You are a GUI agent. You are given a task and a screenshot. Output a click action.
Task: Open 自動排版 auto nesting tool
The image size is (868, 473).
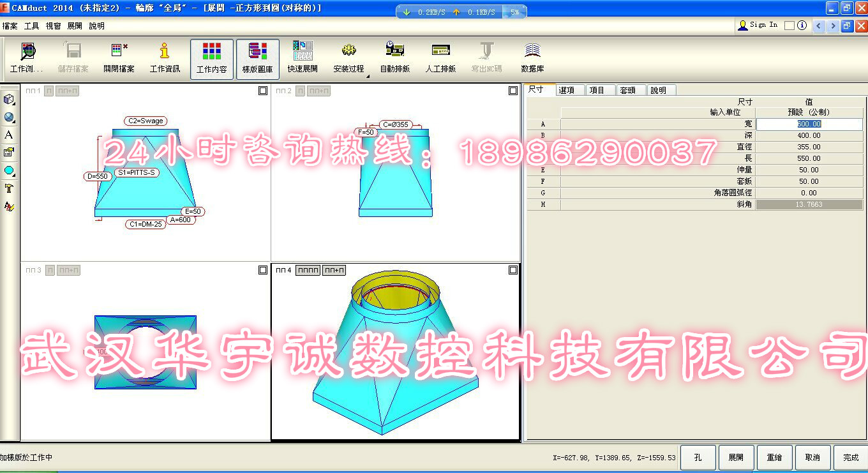click(394, 58)
